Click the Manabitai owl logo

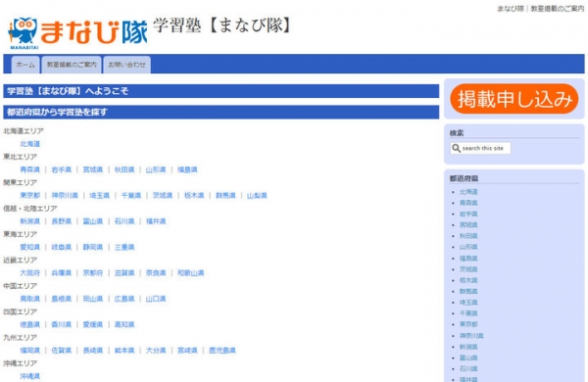77,33
